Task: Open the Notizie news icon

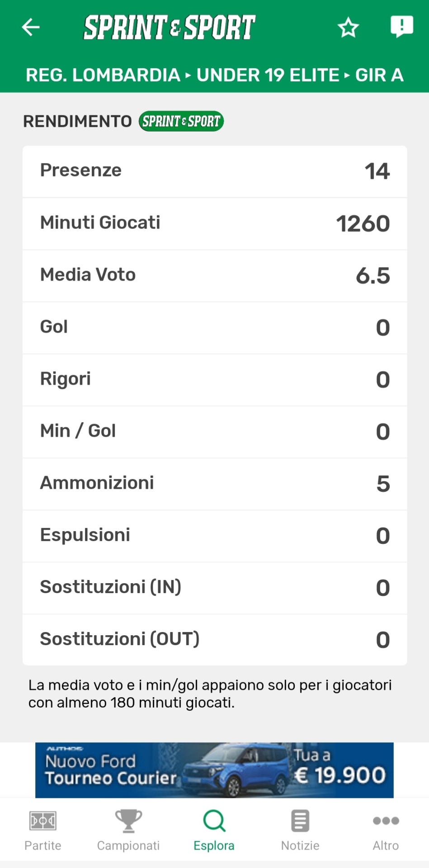Action: click(x=300, y=821)
